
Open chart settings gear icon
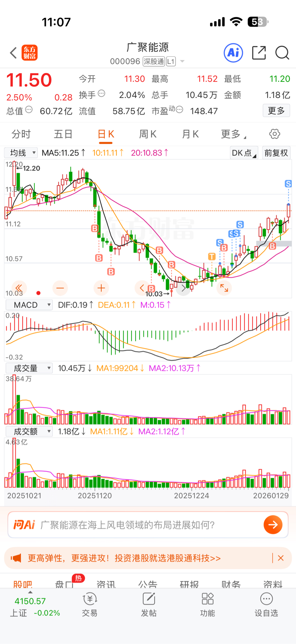tap(274, 134)
